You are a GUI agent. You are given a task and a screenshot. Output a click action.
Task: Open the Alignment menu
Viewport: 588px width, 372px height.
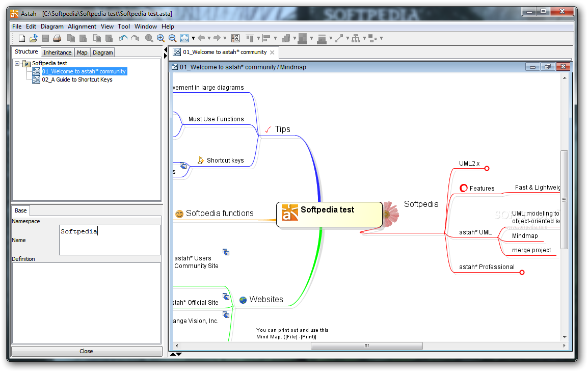[x=82, y=26]
